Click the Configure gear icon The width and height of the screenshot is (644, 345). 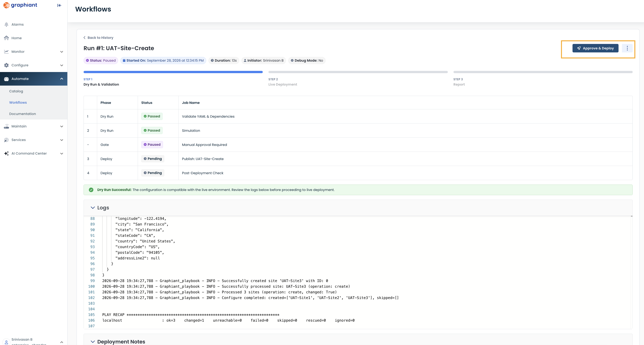tap(6, 65)
